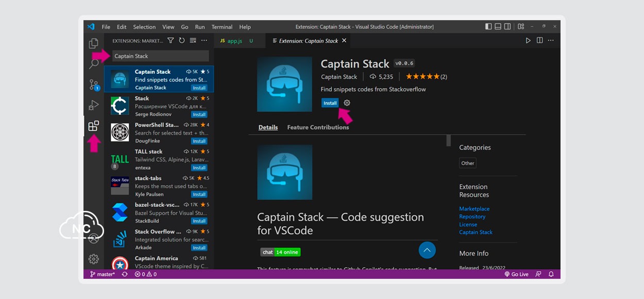Open the License resource link
The image size is (644, 299).
pyautogui.click(x=468, y=224)
